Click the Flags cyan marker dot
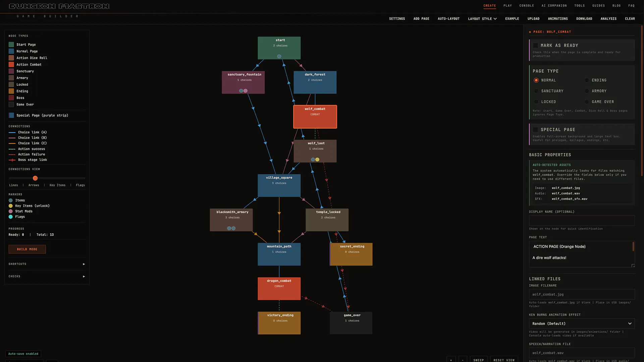 click(x=11, y=217)
